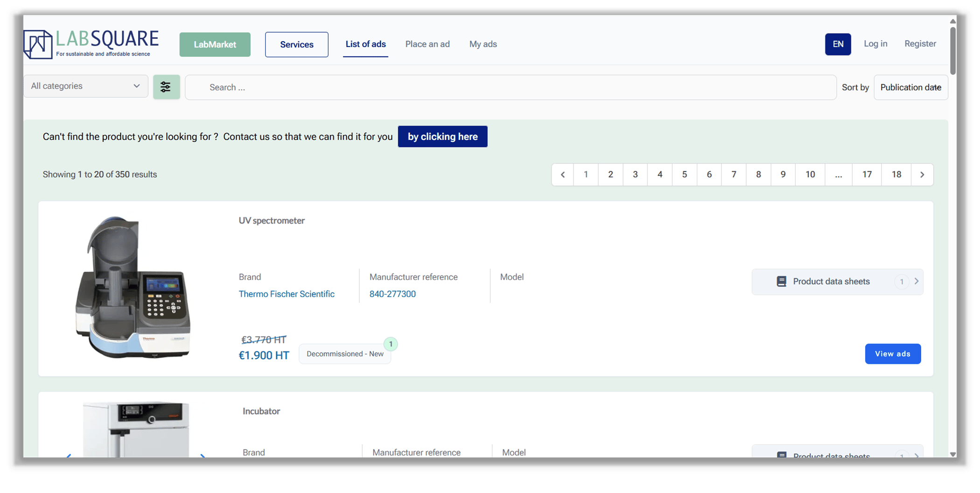Click the LabMarket button
980x493 pixels.
(x=215, y=45)
